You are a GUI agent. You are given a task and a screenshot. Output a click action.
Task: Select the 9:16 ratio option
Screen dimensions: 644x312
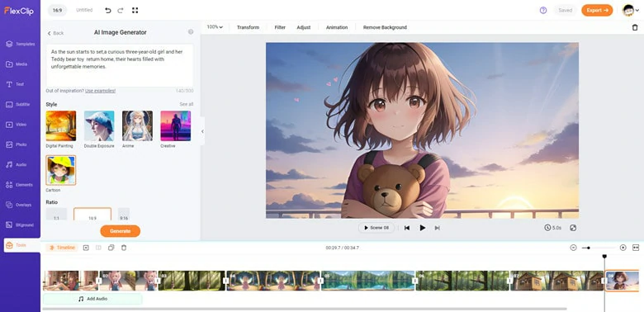click(x=124, y=215)
